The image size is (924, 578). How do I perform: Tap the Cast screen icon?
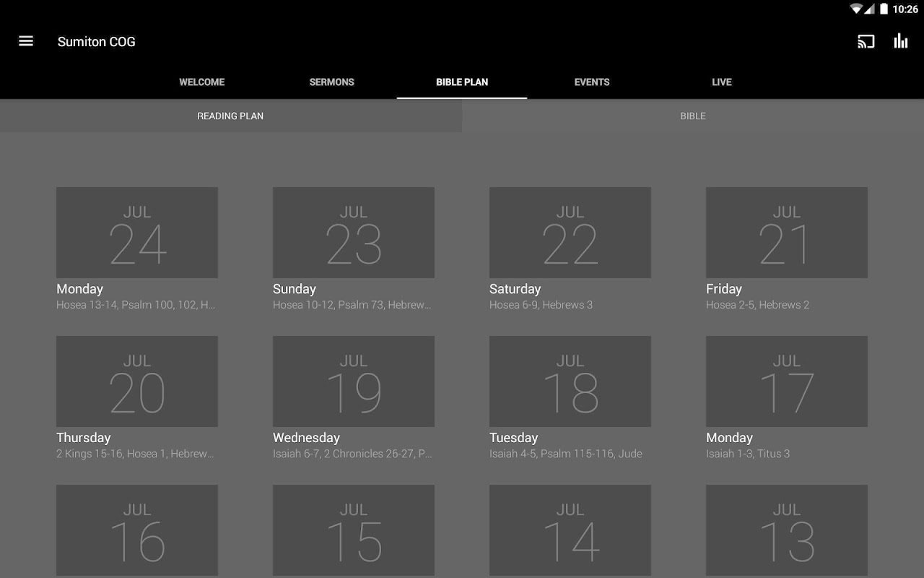coord(866,41)
